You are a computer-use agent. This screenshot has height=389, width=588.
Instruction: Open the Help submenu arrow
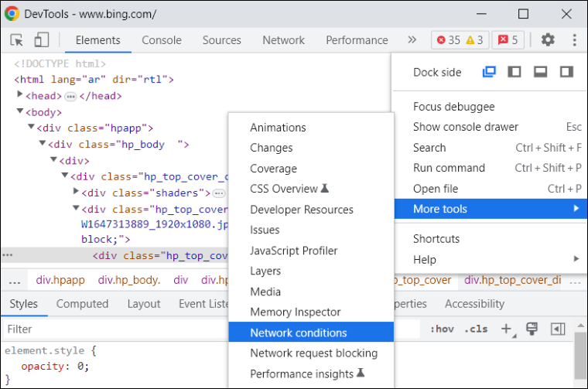576,258
